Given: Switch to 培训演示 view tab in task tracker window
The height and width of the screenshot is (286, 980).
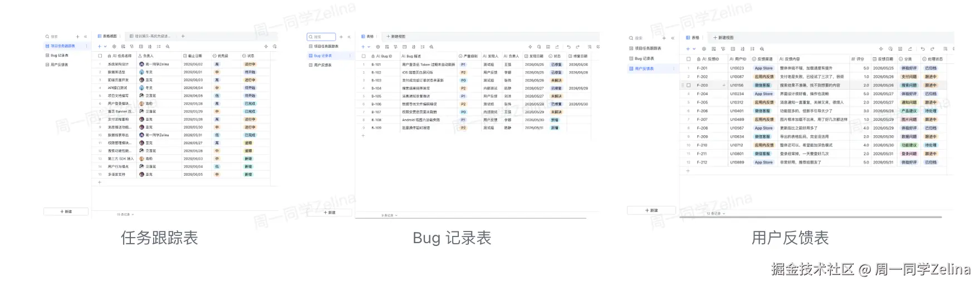Looking at the screenshot, I should click(x=150, y=36).
